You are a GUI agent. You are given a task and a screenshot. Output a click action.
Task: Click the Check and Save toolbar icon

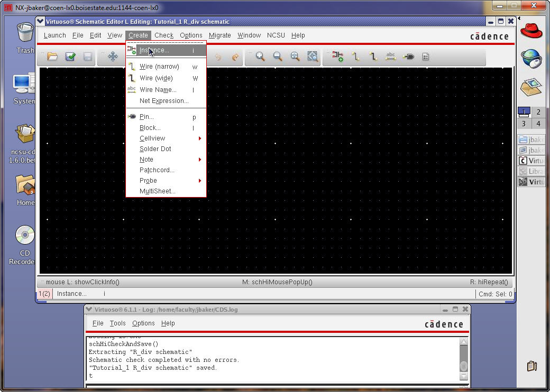(70, 57)
